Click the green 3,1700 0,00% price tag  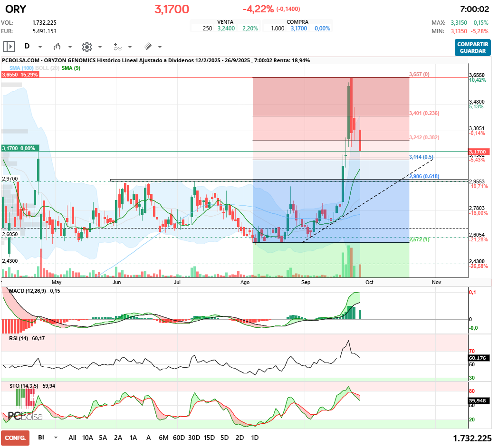(20, 148)
